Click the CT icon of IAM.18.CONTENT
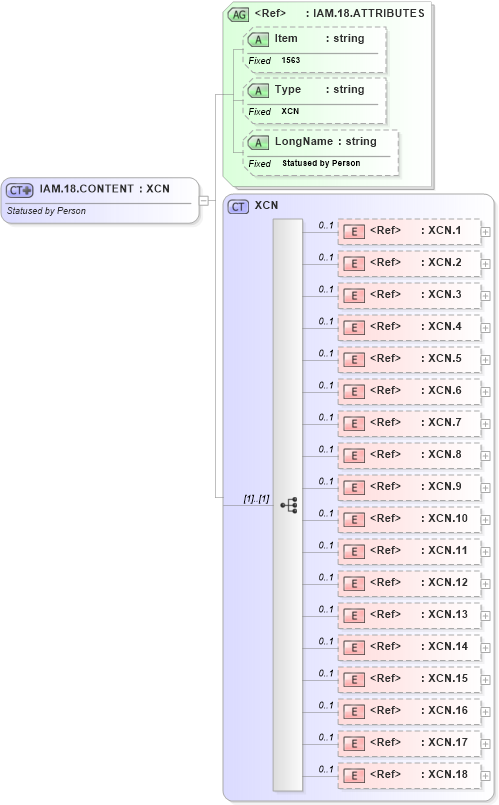The height and width of the screenshot is (805, 499). [20, 190]
